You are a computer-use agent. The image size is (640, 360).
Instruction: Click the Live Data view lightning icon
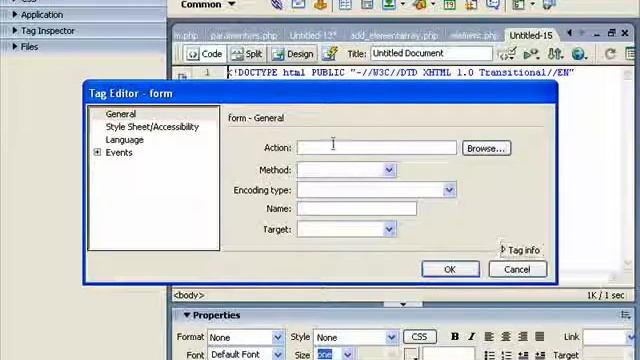click(330, 53)
